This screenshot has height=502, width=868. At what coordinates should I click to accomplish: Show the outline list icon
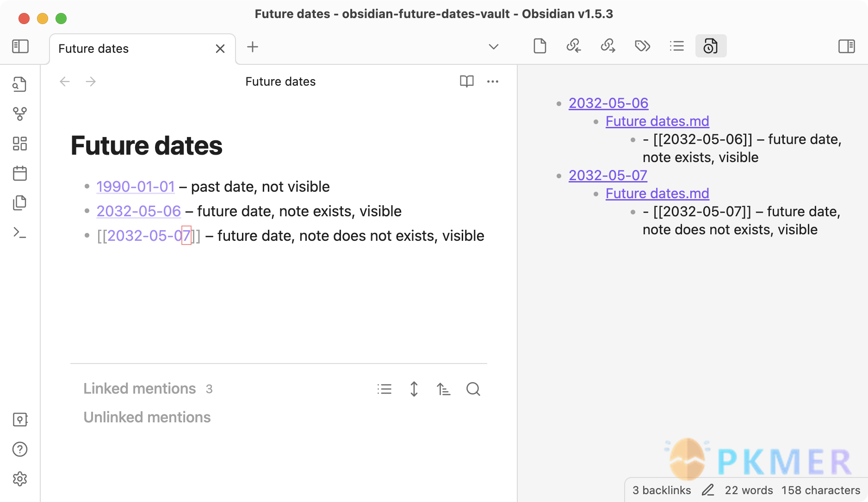click(x=676, y=46)
